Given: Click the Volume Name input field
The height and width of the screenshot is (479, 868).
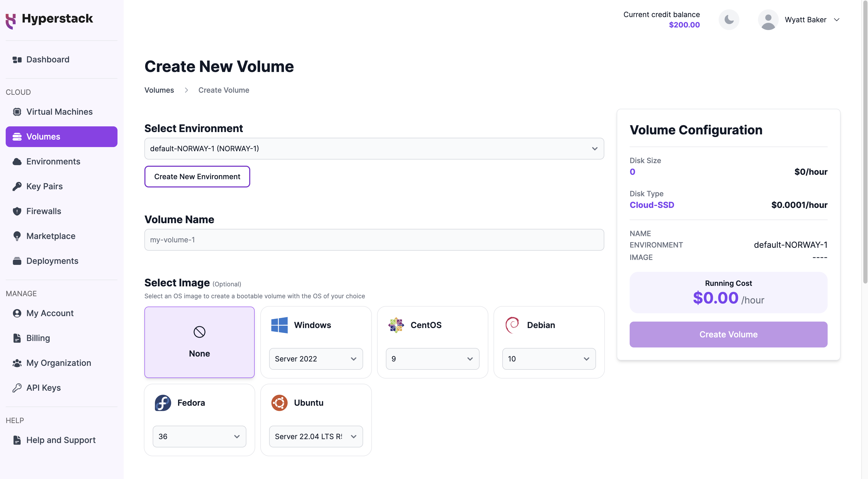Looking at the screenshot, I should [x=374, y=240].
